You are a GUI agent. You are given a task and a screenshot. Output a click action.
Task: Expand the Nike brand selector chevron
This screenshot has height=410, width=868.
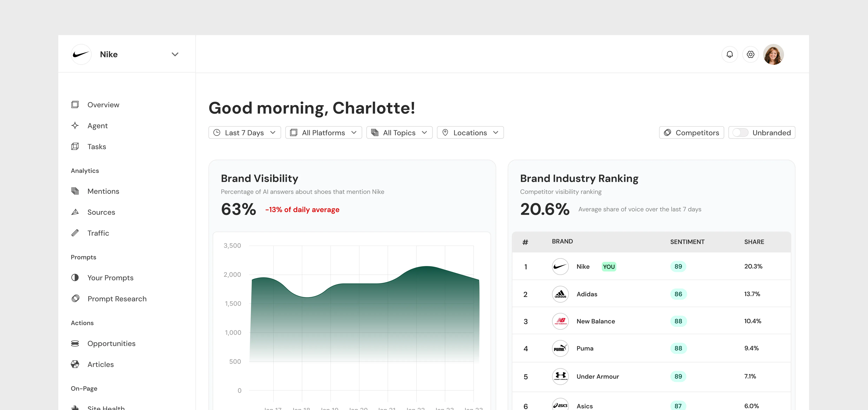(x=175, y=54)
